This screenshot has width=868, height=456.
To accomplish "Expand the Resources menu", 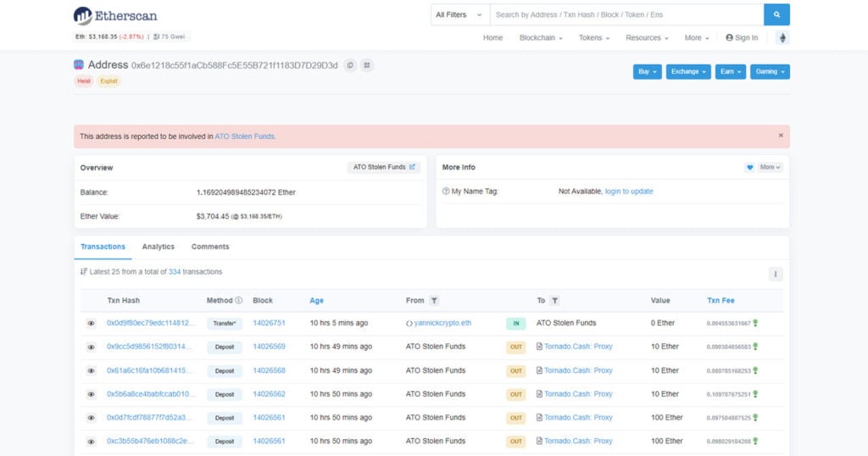I will click(647, 37).
